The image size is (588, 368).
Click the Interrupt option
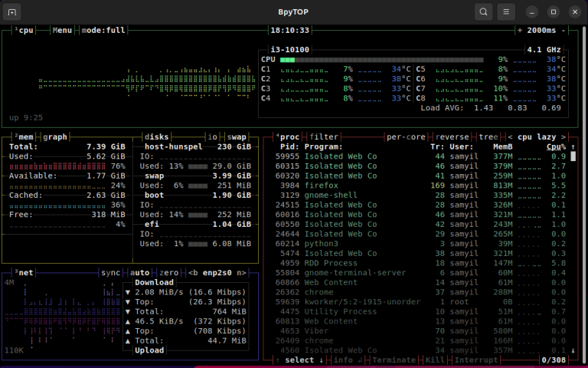point(476,360)
